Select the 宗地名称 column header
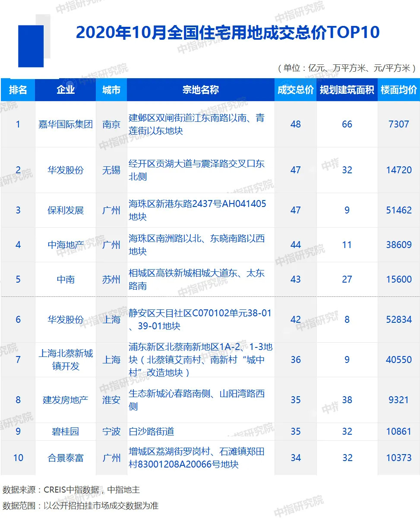Image resolution: width=420 pixels, height=525 pixels. click(x=201, y=90)
